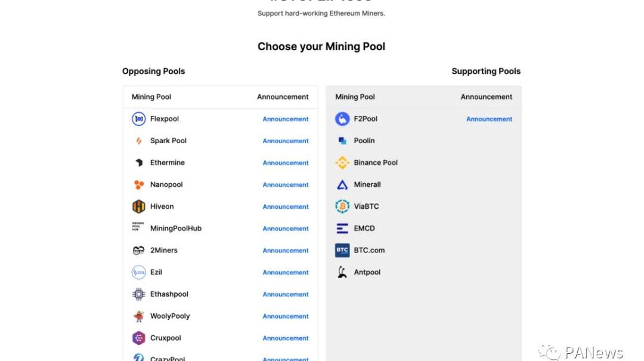
Task: Open Flexpool's Announcement link
Action: pos(286,119)
